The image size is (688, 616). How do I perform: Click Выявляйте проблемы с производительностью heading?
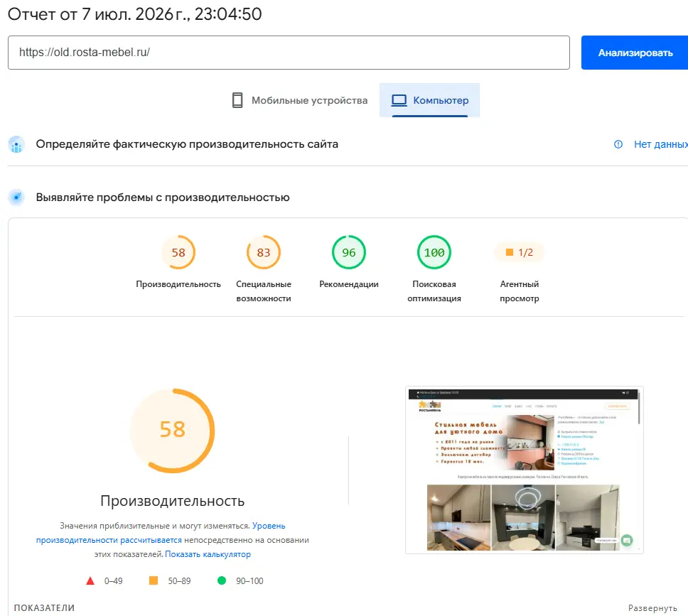click(x=163, y=198)
